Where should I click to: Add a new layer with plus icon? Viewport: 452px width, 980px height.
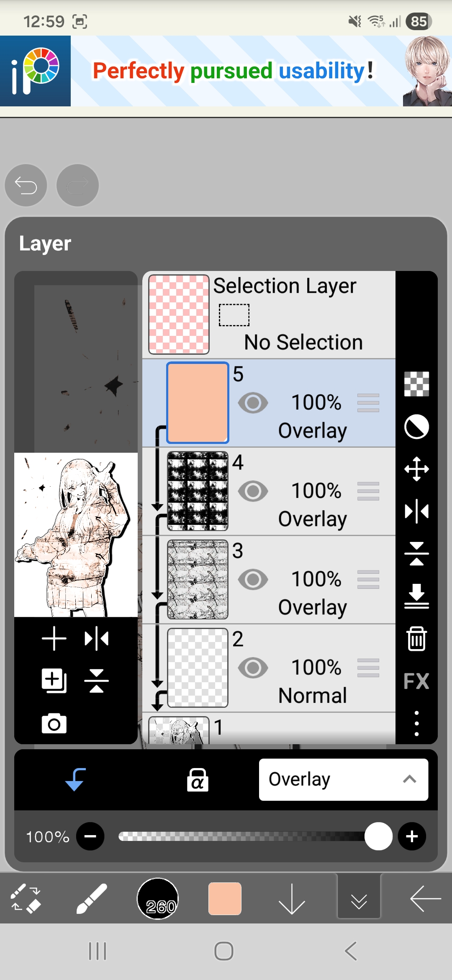tap(54, 639)
